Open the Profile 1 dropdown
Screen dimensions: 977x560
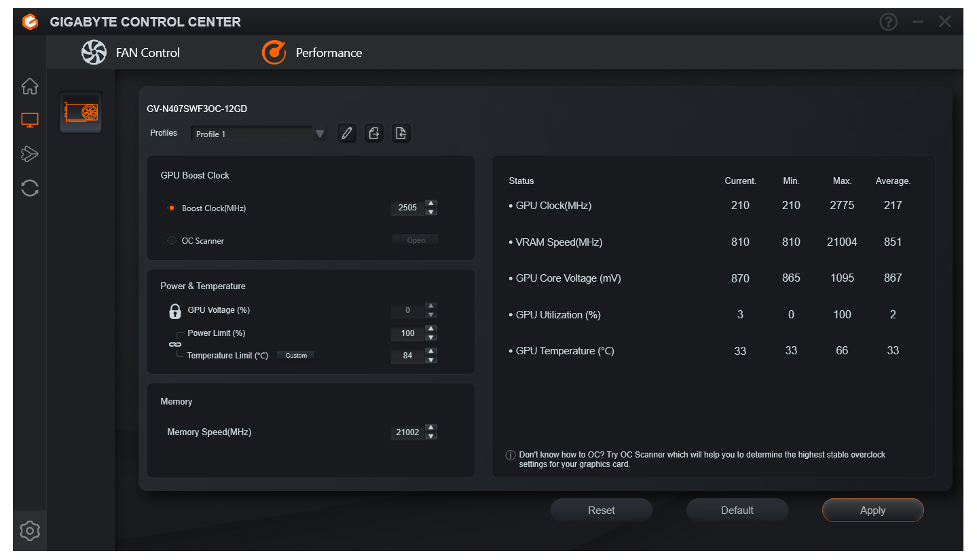click(x=259, y=134)
